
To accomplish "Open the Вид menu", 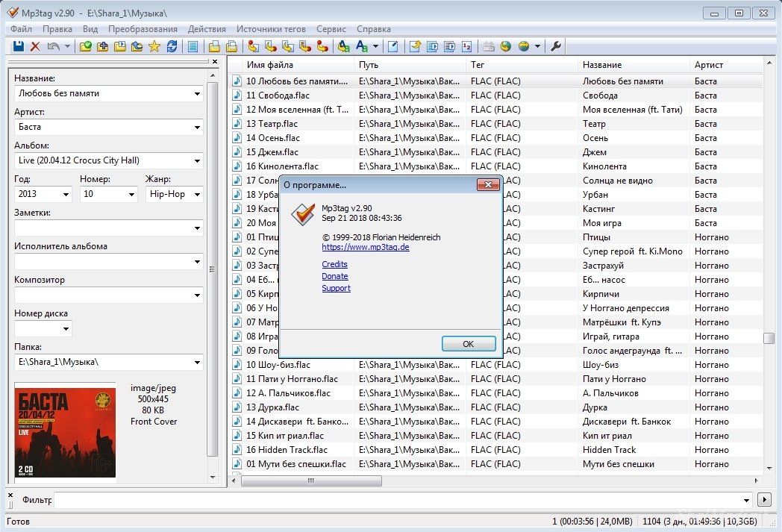I will (x=90, y=29).
